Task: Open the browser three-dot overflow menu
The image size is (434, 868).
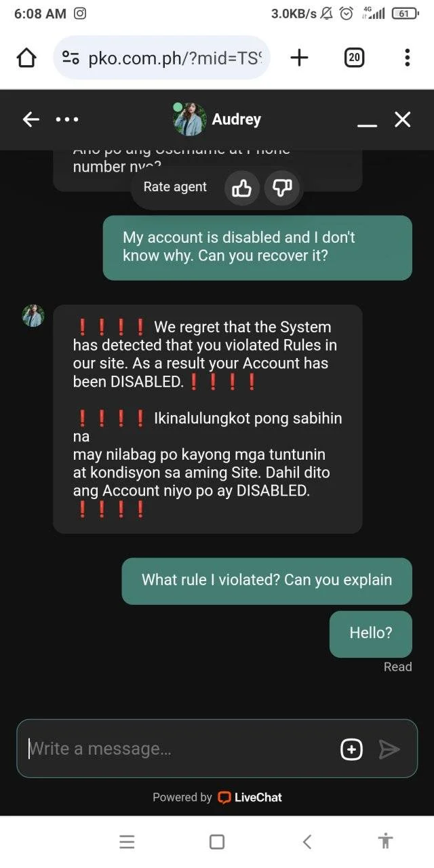Action: pyautogui.click(x=407, y=58)
